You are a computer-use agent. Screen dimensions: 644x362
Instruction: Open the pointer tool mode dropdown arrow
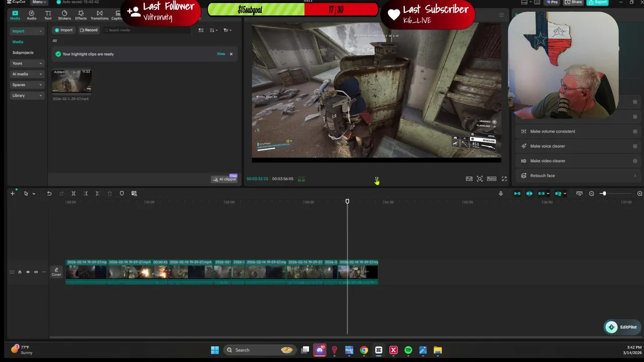point(34,194)
